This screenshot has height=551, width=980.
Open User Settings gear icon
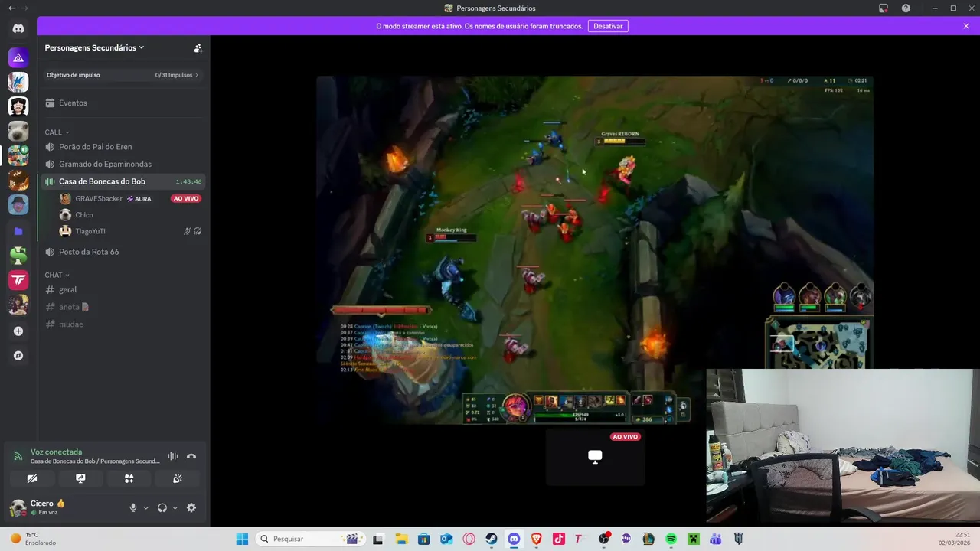pyautogui.click(x=191, y=507)
